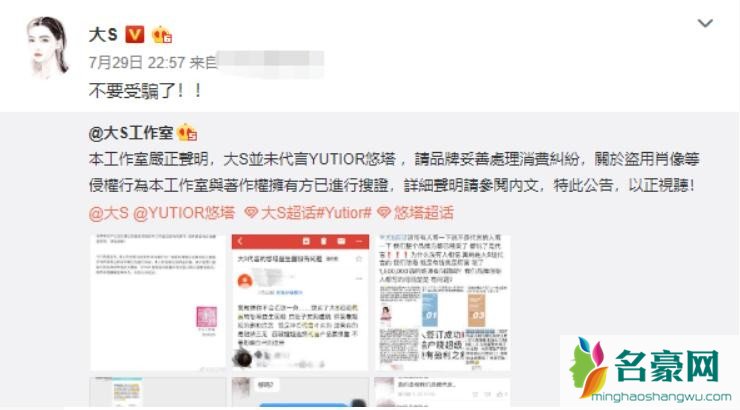Open the post options chevron menu
The width and height of the screenshot is (740, 410).
(x=705, y=23)
